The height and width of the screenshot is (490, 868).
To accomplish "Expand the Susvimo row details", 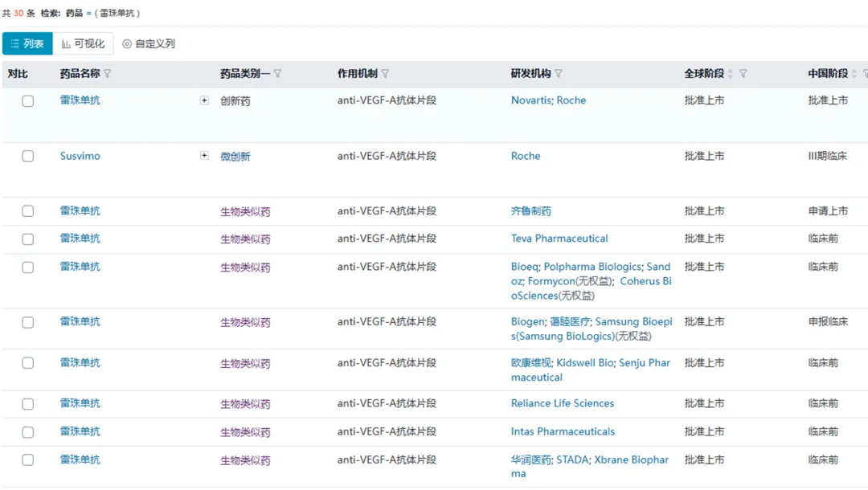I will tap(204, 156).
